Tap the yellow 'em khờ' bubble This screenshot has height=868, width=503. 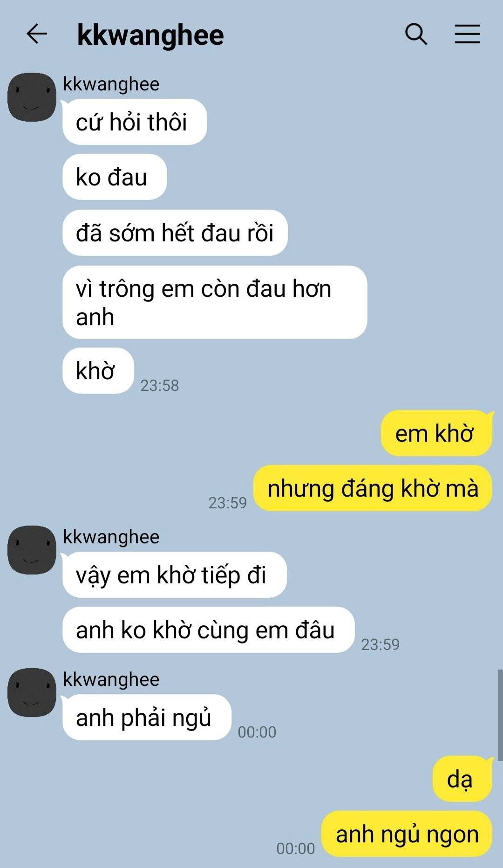[436, 433]
